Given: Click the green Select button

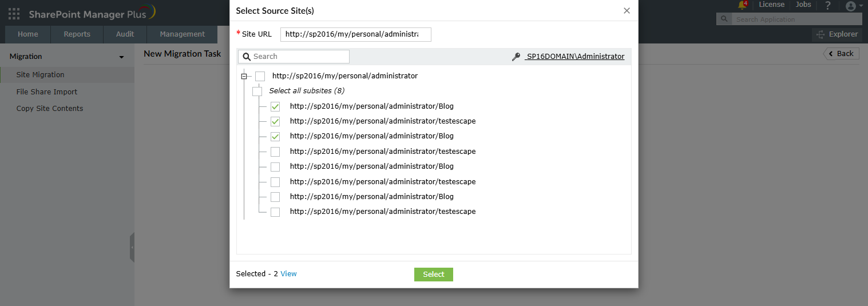Looking at the screenshot, I should (434, 275).
